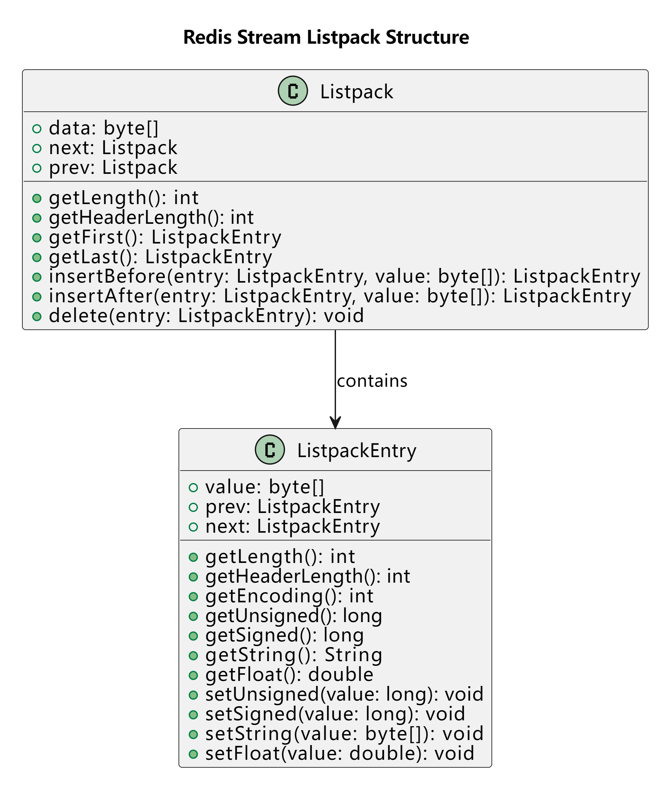Select text getFloat(): double
Viewport: 672px width, 790px height.
click(x=290, y=675)
